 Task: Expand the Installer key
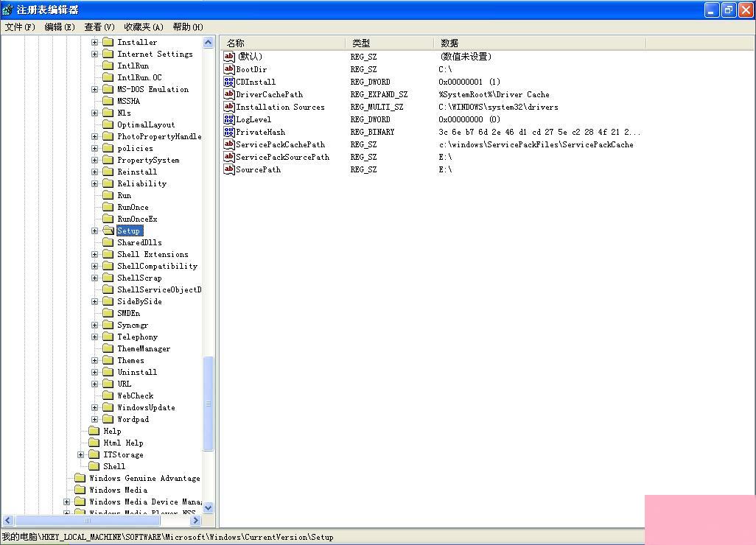(x=94, y=42)
